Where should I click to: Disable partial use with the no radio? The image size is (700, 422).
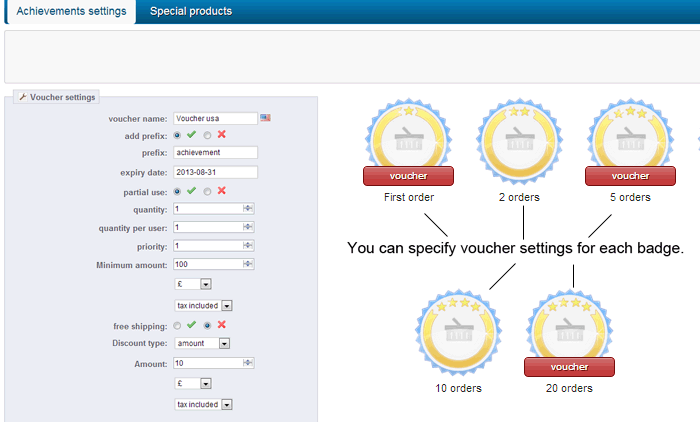pyautogui.click(x=207, y=191)
